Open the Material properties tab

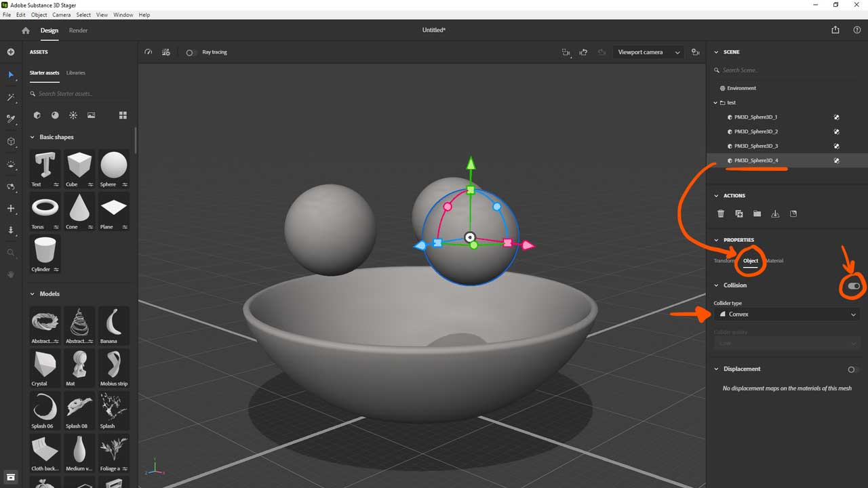click(774, 261)
